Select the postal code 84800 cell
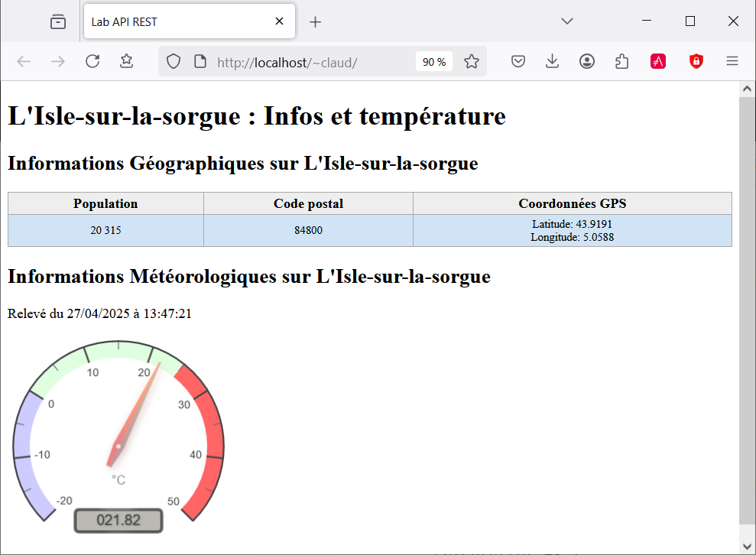Viewport: 756px width, 555px height. pyautogui.click(x=309, y=231)
